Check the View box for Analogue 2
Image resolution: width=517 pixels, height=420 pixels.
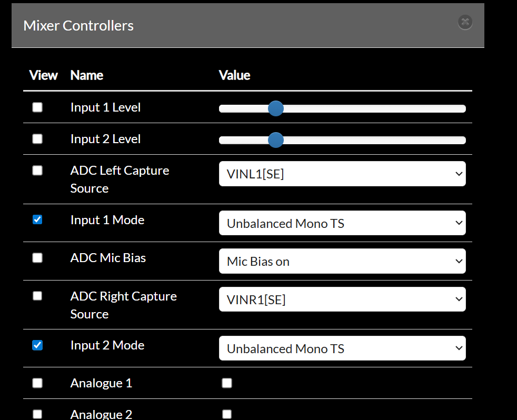click(37, 414)
